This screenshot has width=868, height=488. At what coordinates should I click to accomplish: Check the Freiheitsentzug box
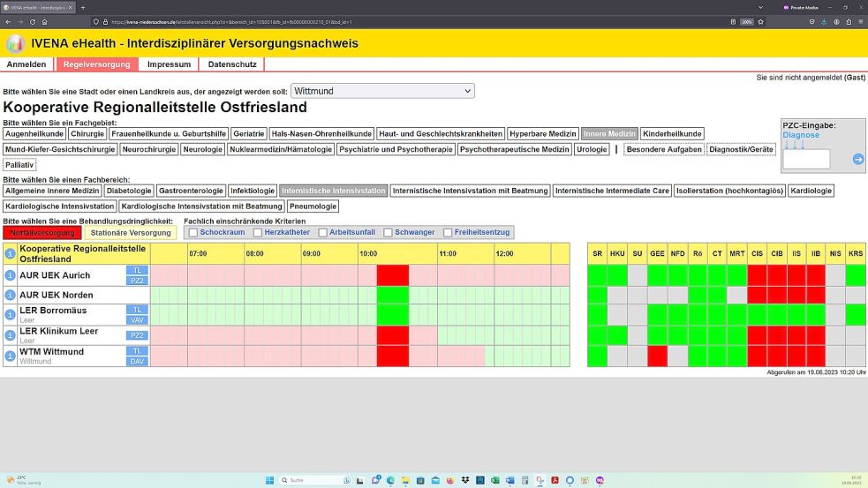click(x=448, y=233)
